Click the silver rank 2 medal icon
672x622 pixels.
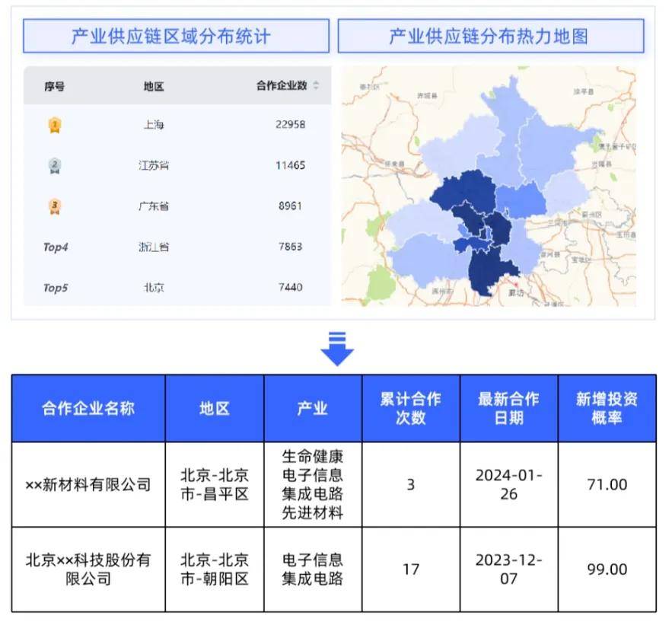[x=55, y=166]
